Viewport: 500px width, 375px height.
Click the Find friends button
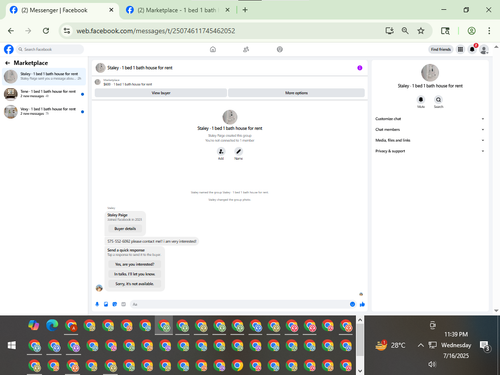441,49
